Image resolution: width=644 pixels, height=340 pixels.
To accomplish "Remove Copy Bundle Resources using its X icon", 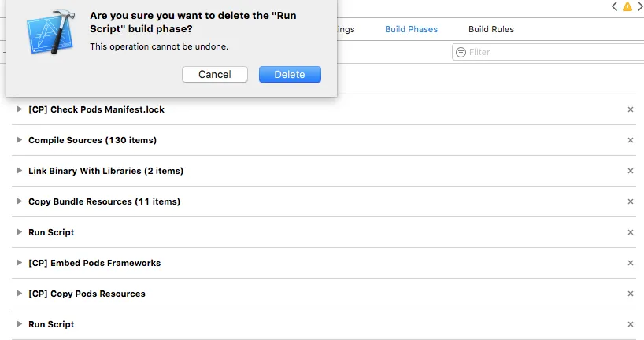I will pos(630,201).
